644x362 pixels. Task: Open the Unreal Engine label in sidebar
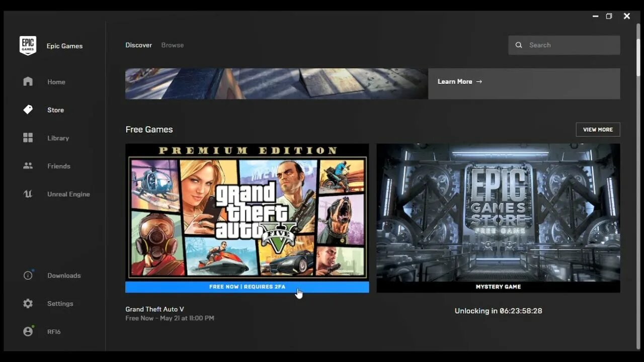(x=68, y=195)
